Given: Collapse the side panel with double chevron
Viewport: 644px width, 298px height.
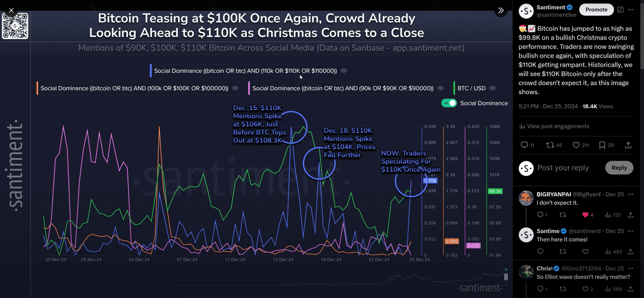Looking at the screenshot, I should [501, 10].
